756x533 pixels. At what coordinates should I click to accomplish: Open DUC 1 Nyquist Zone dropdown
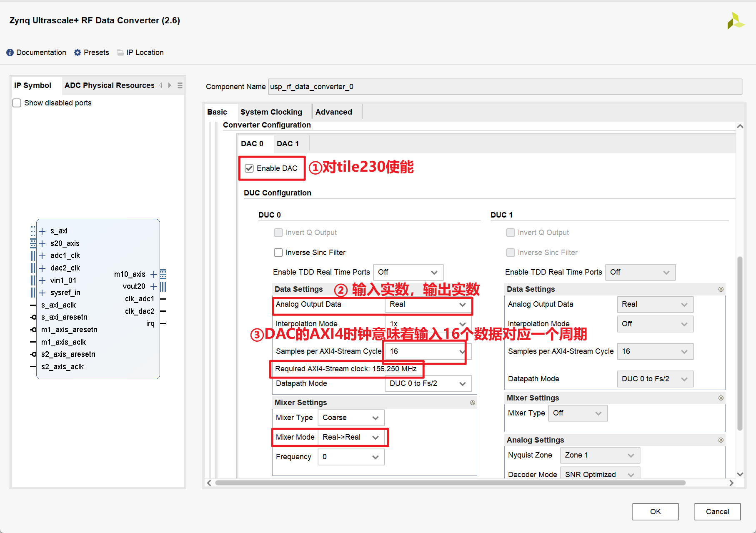(600, 455)
